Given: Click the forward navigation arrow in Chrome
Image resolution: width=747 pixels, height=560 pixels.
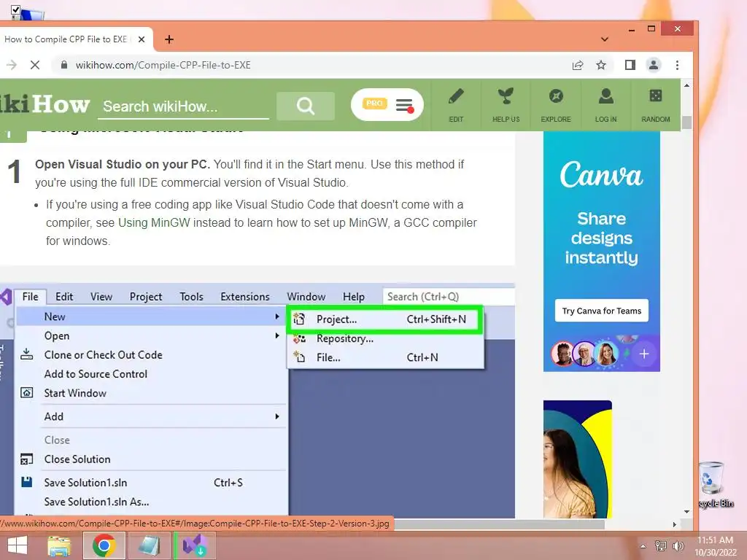Looking at the screenshot, I should (12, 65).
